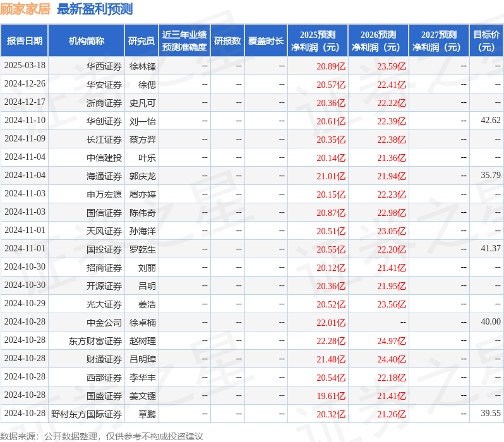Click analyst name 蔡方羿
504x442 pixels.
point(142,140)
